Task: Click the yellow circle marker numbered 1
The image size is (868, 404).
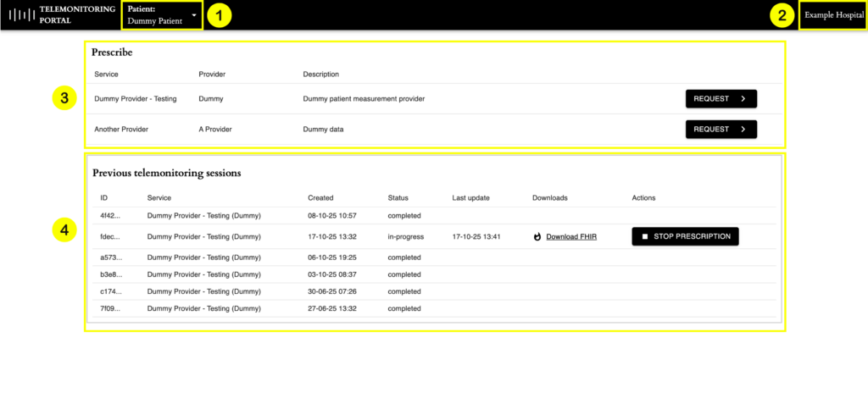Action: [220, 15]
